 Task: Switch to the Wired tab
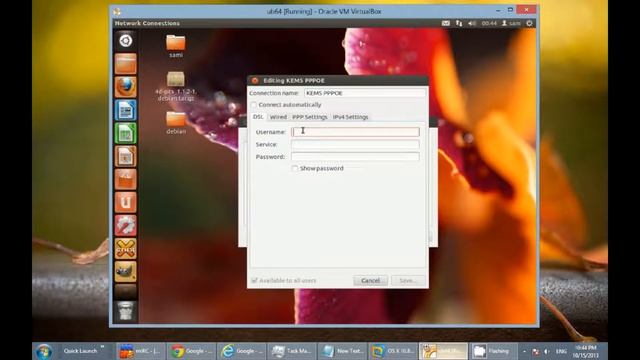[278, 117]
